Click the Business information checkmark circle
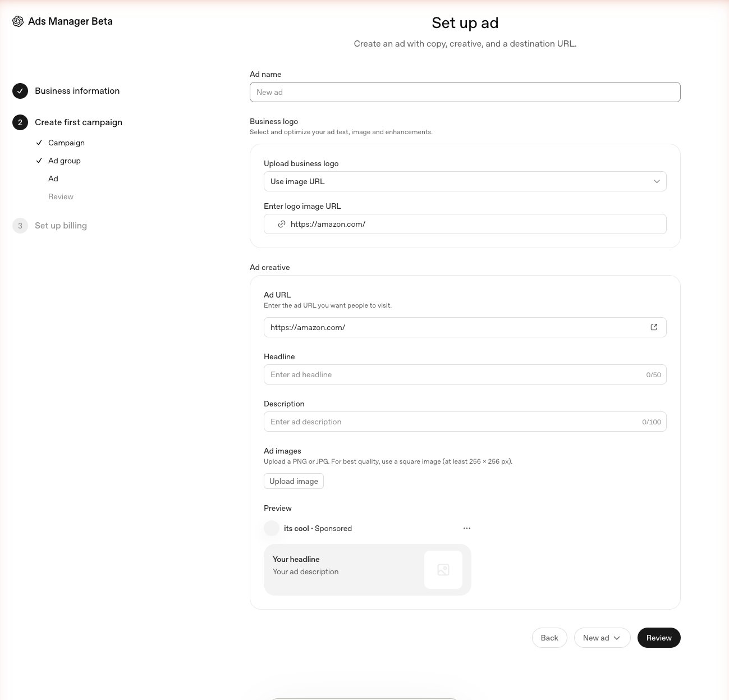This screenshot has height=700, width=729. coord(20,91)
